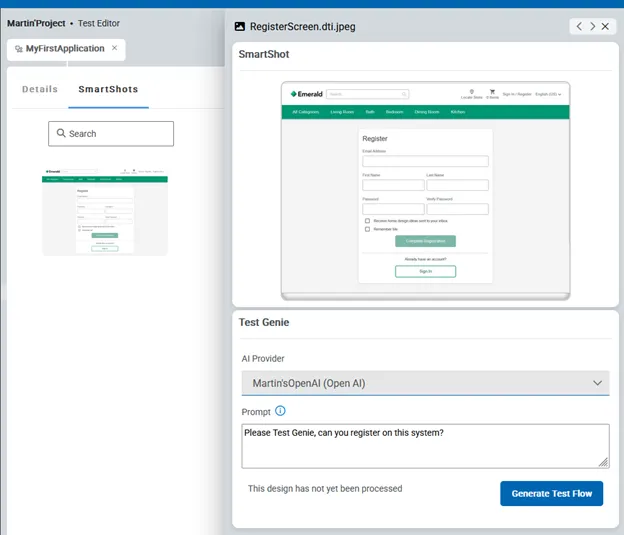Click the Prompt info icon
The width and height of the screenshot is (624, 535).
coord(280,411)
